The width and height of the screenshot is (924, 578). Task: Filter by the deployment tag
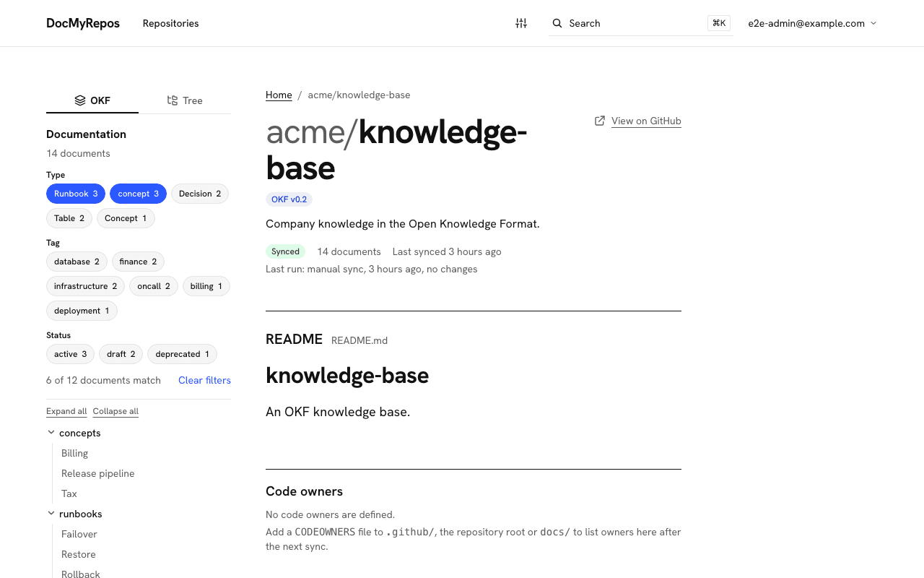(82, 311)
